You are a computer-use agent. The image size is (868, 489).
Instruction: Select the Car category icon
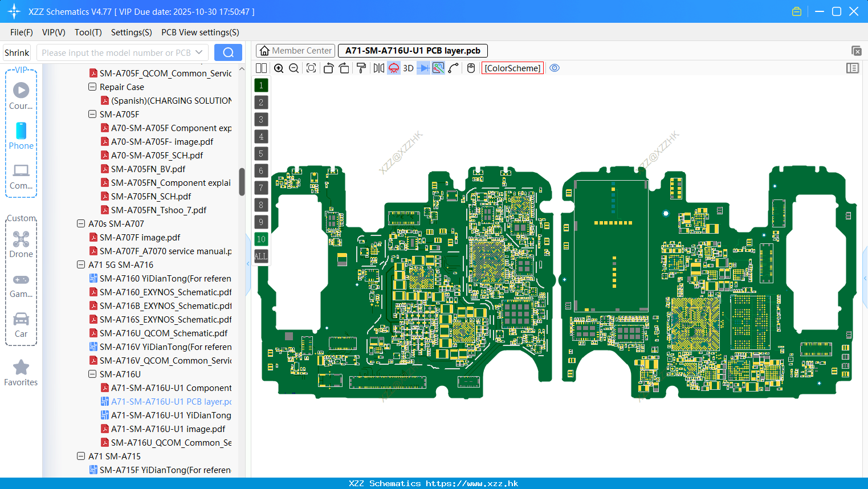21,325
